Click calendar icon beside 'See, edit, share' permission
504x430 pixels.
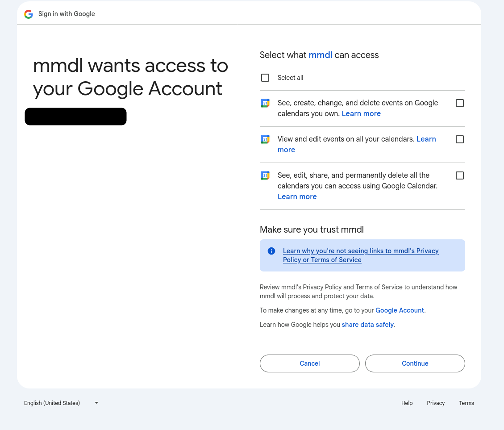(265, 175)
